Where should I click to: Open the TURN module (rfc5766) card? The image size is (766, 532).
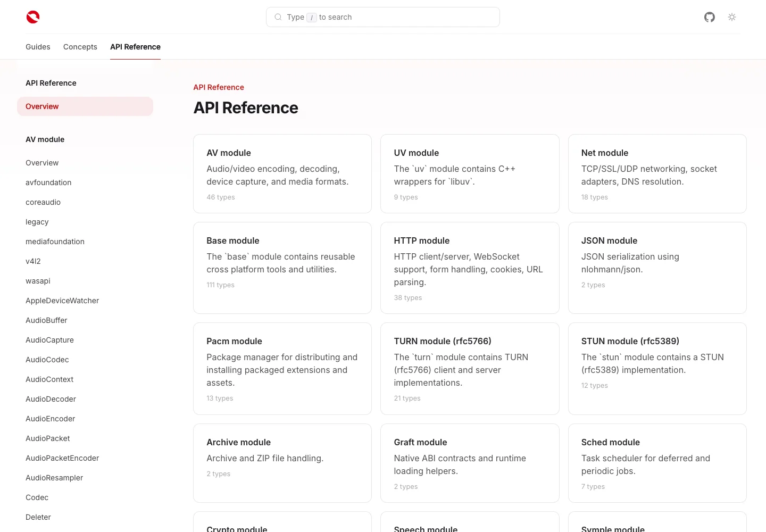tap(470, 369)
